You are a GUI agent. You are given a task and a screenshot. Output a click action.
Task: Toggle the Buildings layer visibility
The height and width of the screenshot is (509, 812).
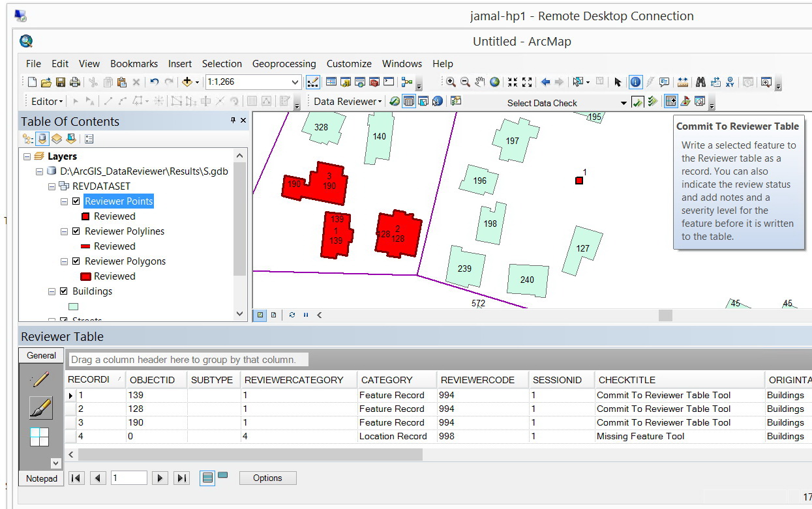(x=63, y=291)
